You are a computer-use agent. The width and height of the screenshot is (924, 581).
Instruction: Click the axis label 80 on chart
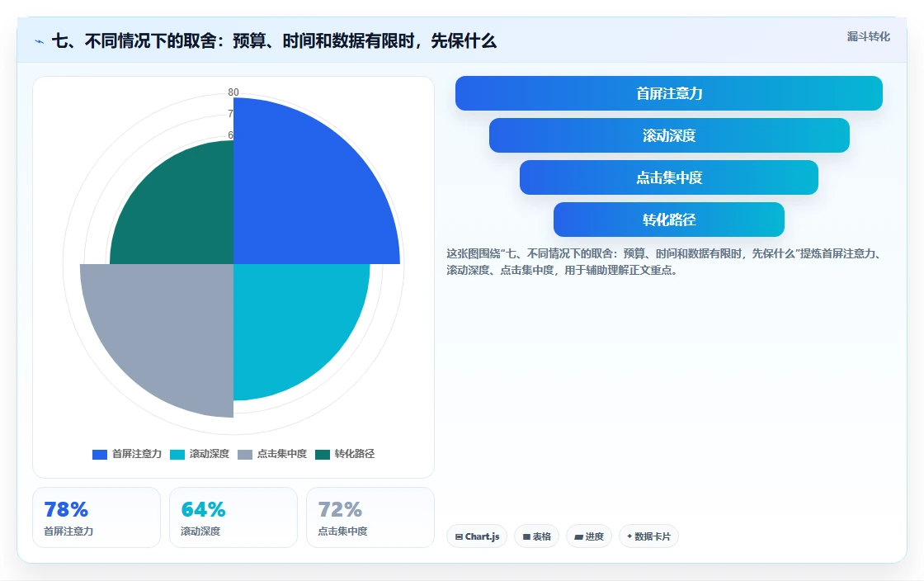pos(233,92)
